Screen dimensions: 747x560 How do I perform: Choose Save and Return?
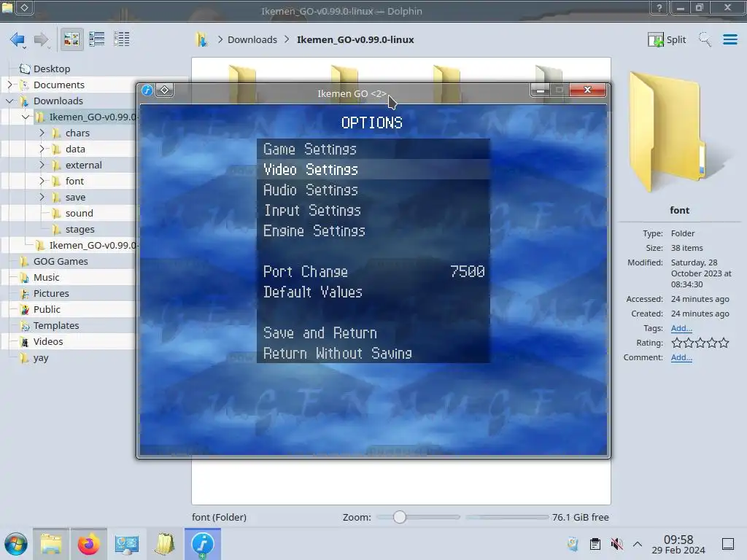(x=373, y=332)
